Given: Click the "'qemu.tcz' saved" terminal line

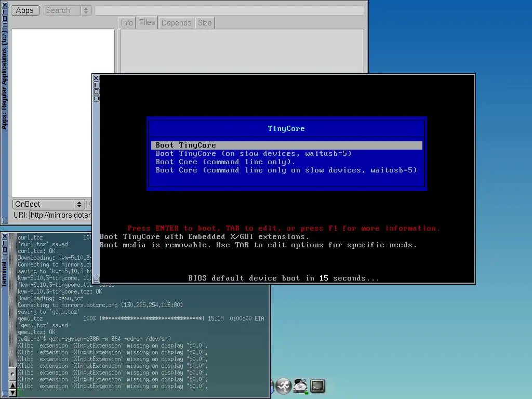Looking at the screenshot, I should [43, 325].
